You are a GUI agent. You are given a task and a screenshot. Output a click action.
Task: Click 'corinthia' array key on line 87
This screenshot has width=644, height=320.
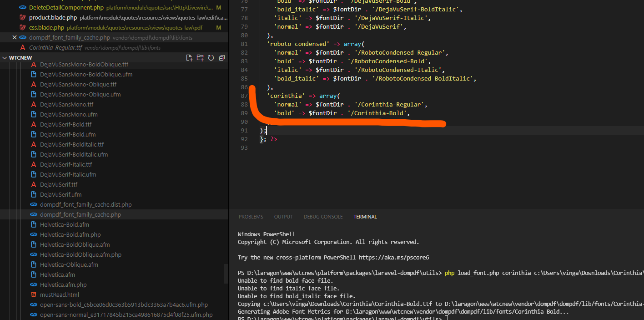click(x=286, y=96)
